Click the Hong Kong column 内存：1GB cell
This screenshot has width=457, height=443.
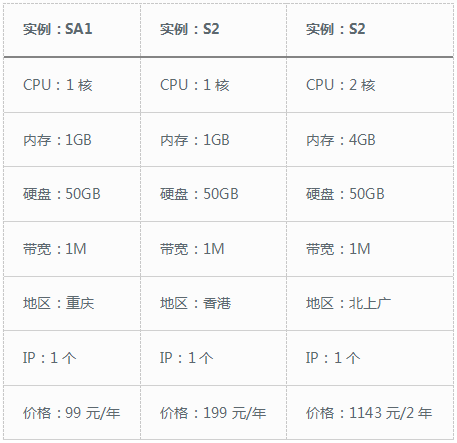point(213,140)
